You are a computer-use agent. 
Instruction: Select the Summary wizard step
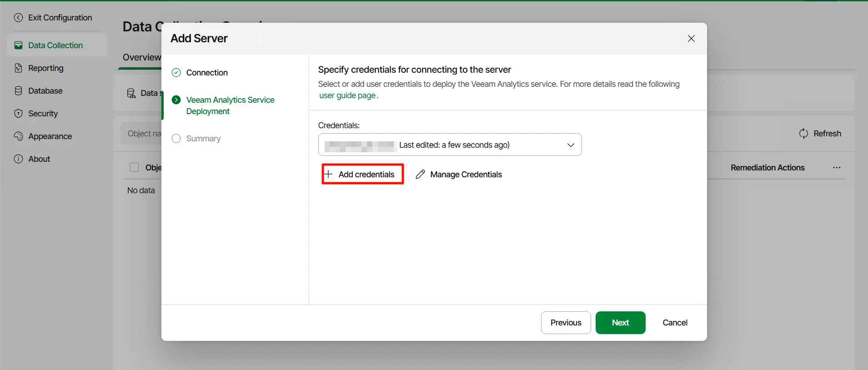(x=203, y=139)
